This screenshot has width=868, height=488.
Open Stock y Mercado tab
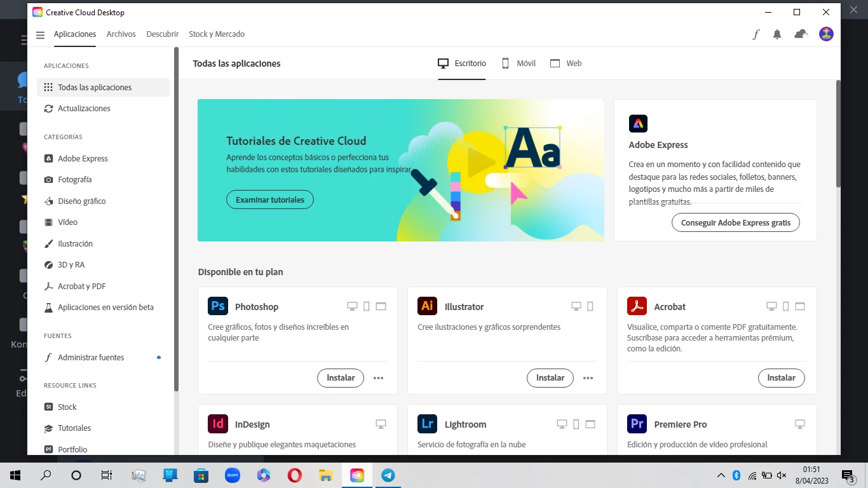(217, 34)
